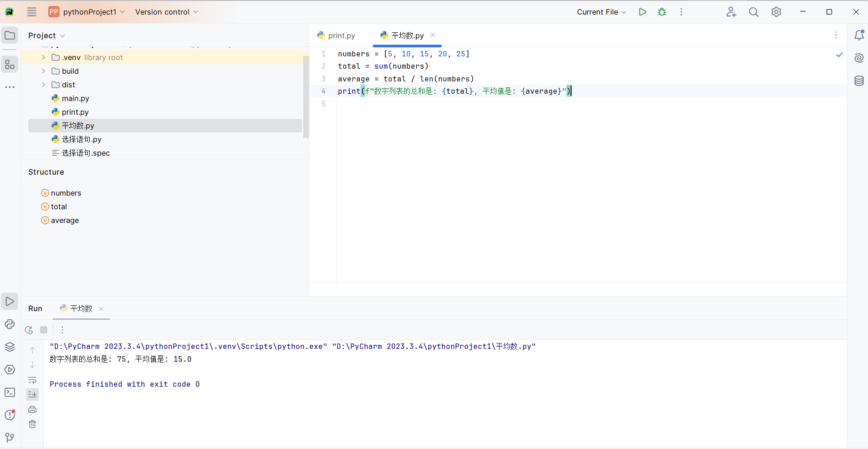Run the current file with the green play button
Viewport: 868px width, 449px height.
tap(642, 12)
